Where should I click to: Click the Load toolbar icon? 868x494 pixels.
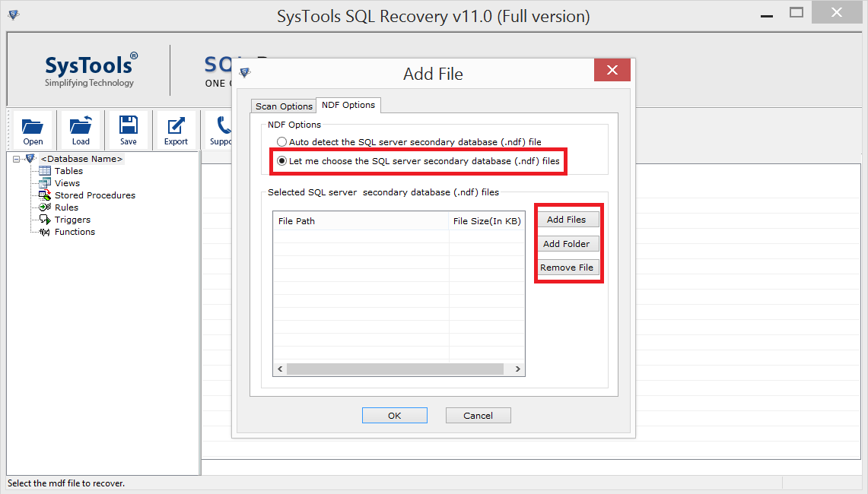pos(81,131)
